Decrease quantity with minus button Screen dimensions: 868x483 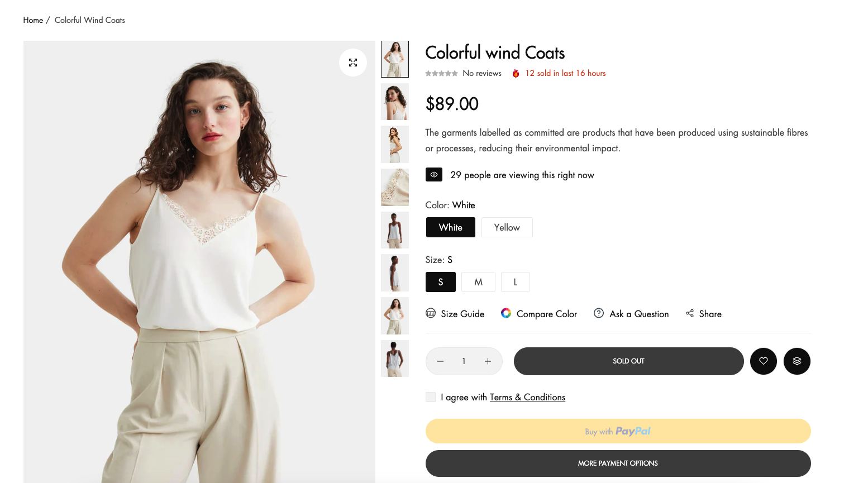point(440,361)
